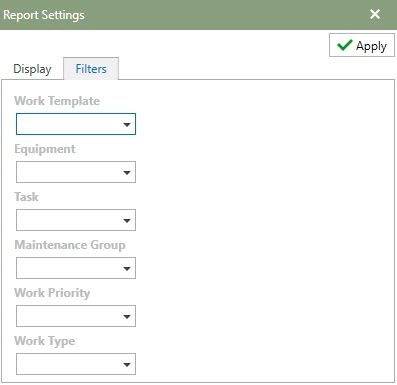Switch to the Display tab
397x385 pixels.
(x=32, y=69)
